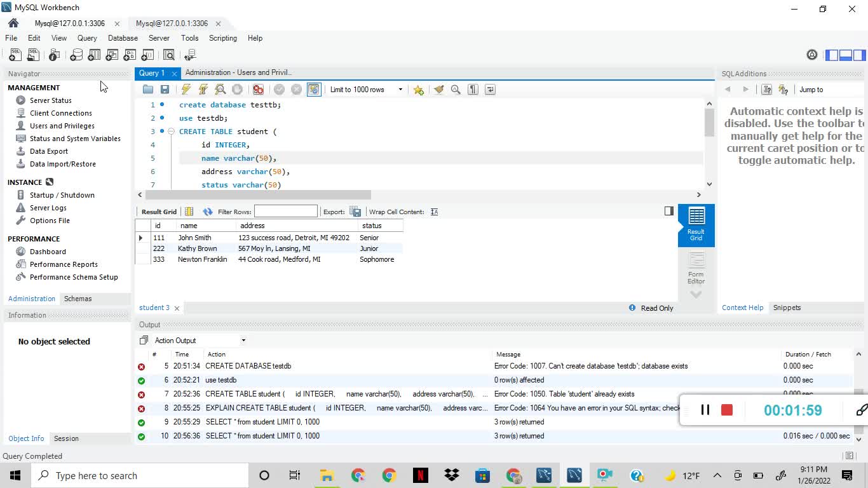Open Users and Privileges in Navigator
The image size is (868, 488).
(x=62, y=126)
